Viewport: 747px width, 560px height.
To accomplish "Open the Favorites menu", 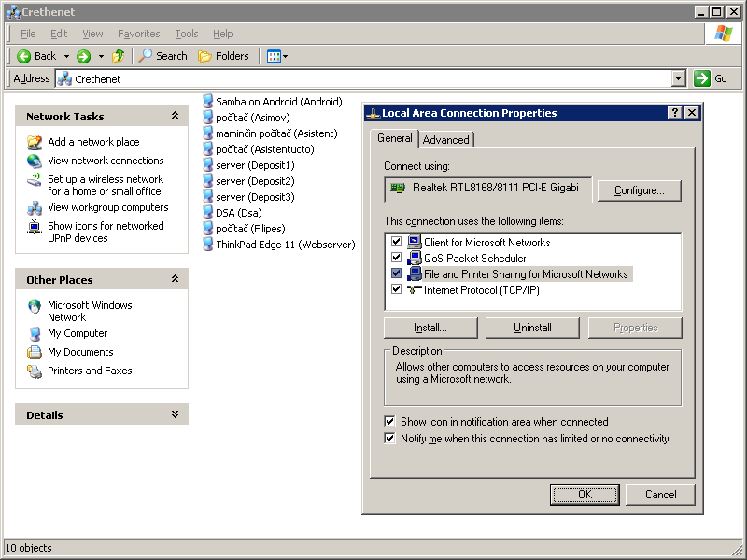I will click(138, 34).
